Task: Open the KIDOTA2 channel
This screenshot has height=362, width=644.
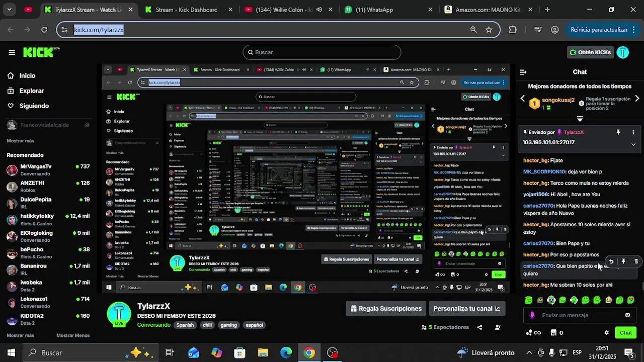Action: click(x=48, y=319)
